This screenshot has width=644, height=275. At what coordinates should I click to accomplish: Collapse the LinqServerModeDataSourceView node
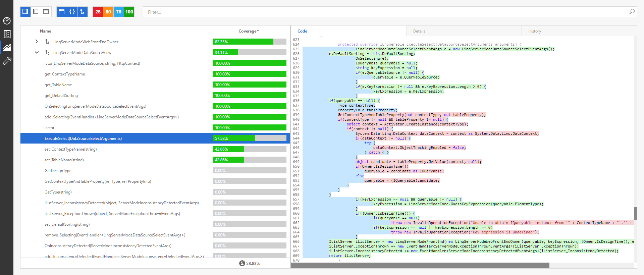click(x=37, y=52)
